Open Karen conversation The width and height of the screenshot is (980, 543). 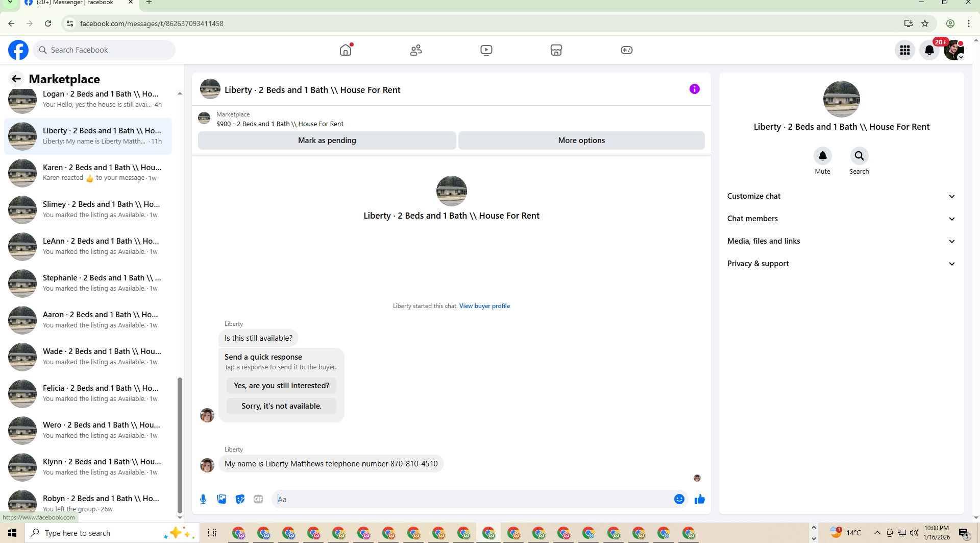[x=88, y=173]
